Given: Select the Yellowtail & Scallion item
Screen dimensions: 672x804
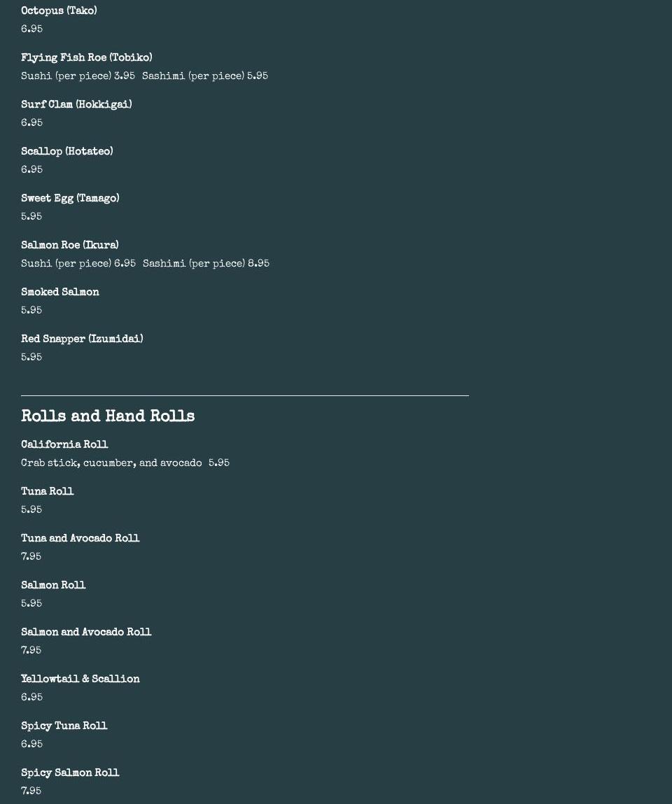Looking at the screenshot, I should click(x=80, y=679).
